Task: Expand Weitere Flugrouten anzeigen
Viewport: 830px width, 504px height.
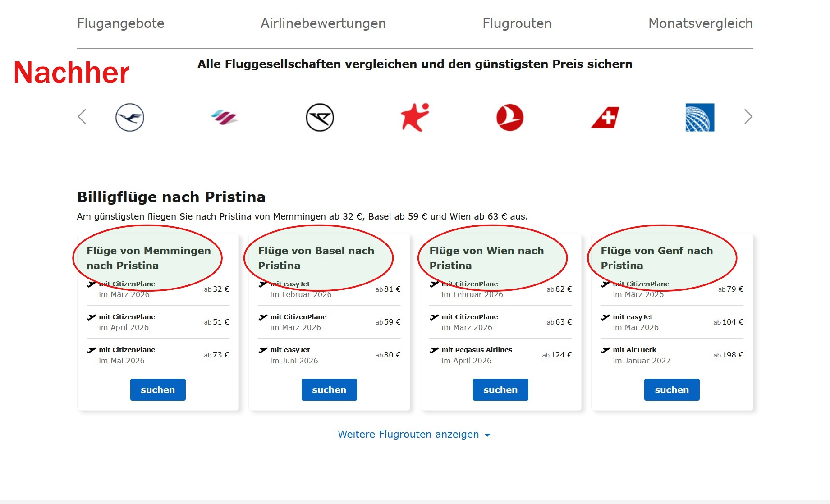Action: pyautogui.click(x=414, y=435)
